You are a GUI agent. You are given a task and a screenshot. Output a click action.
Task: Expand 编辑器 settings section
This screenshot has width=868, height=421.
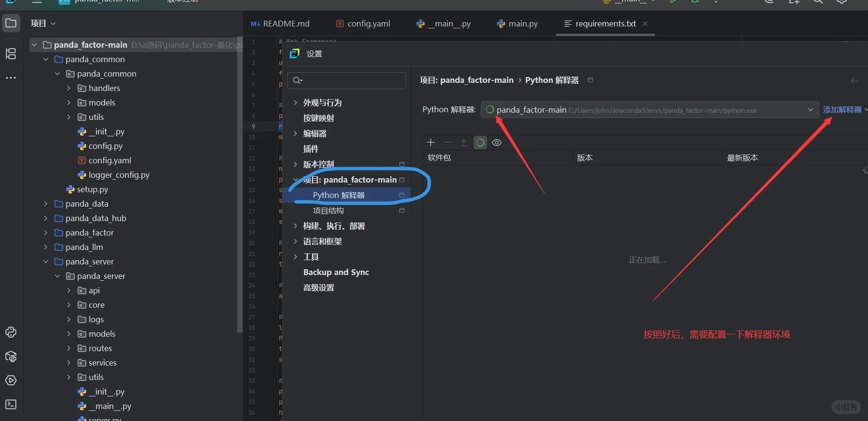[x=295, y=133]
